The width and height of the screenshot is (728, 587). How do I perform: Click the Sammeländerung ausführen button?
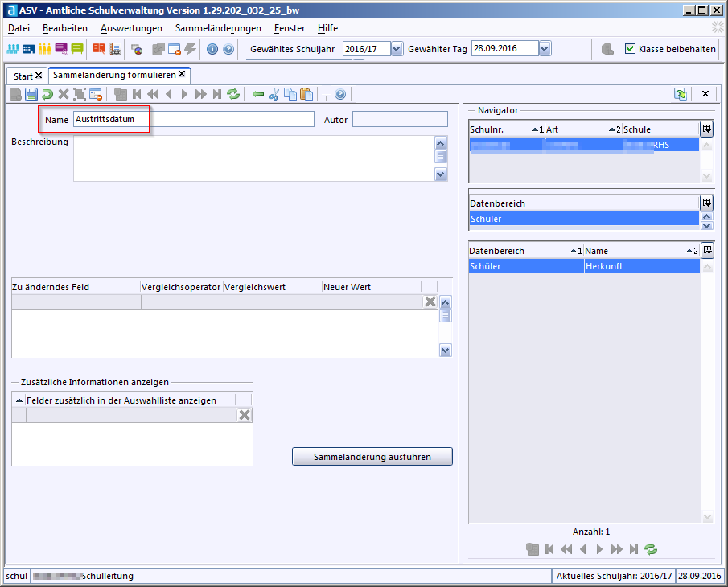372,457
